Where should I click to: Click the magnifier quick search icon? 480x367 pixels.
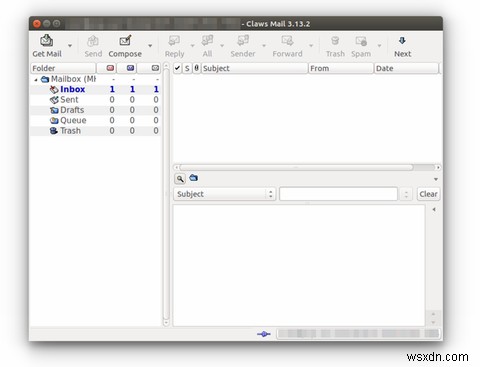[x=180, y=179]
